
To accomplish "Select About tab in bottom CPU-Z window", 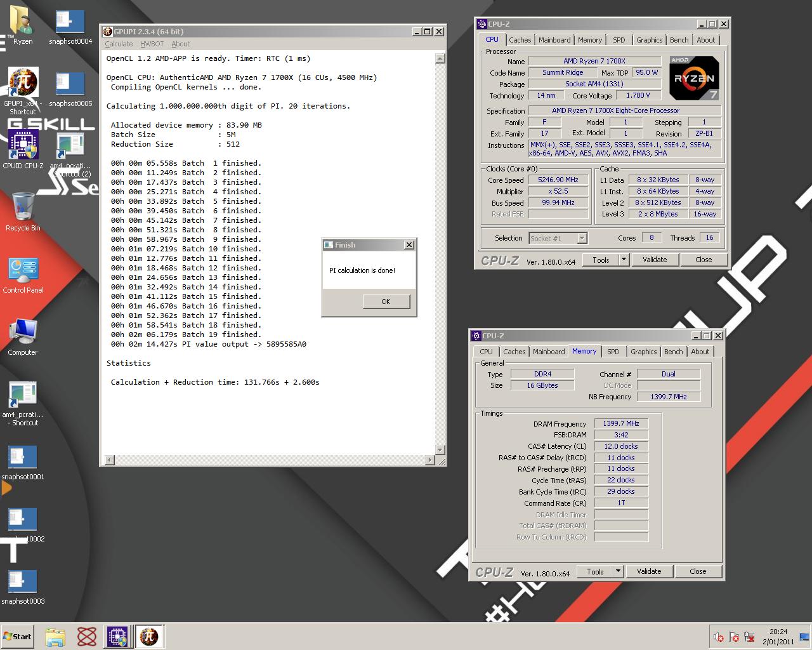I will pyautogui.click(x=700, y=352).
